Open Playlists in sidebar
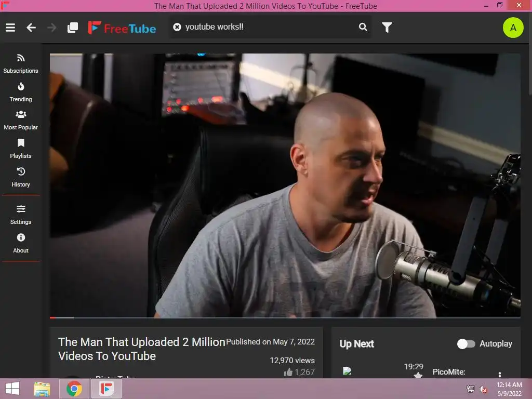Image resolution: width=532 pixels, height=399 pixels. (21, 149)
